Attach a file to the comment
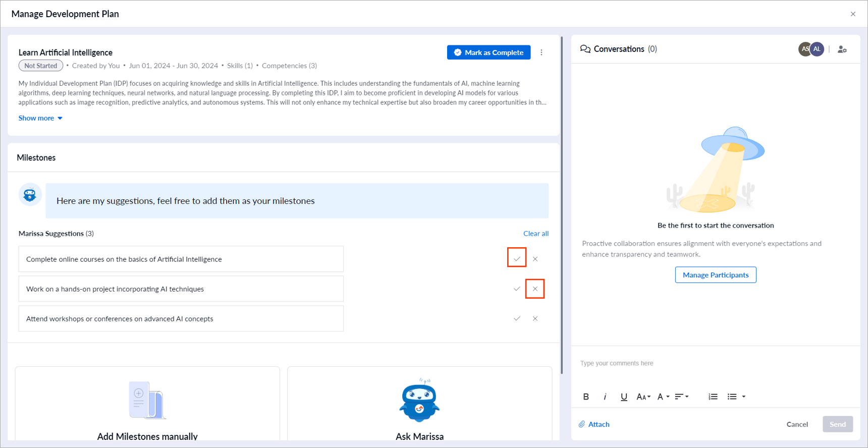This screenshot has width=868, height=448. pyautogui.click(x=594, y=424)
